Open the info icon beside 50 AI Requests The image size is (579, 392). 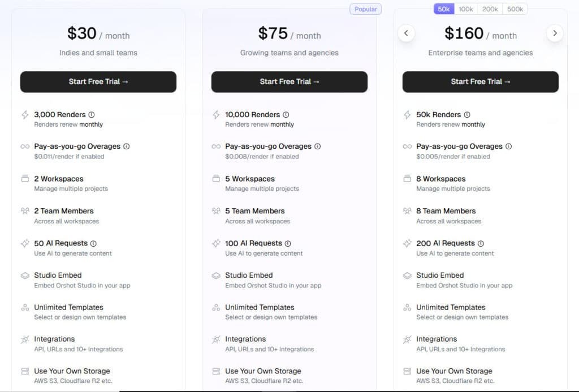pyautogui.click(x=93, y=243)
